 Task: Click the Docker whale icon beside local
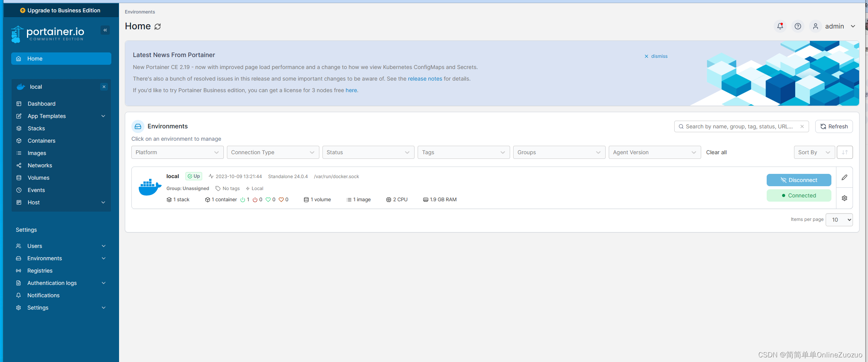click(x=21, y=87)
